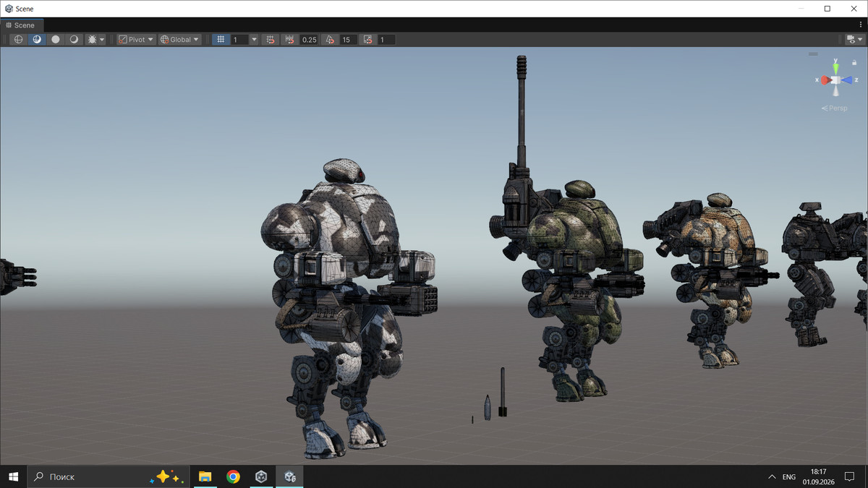
Task: Expand the grid settings dropdown arrow
Action: 254,40
